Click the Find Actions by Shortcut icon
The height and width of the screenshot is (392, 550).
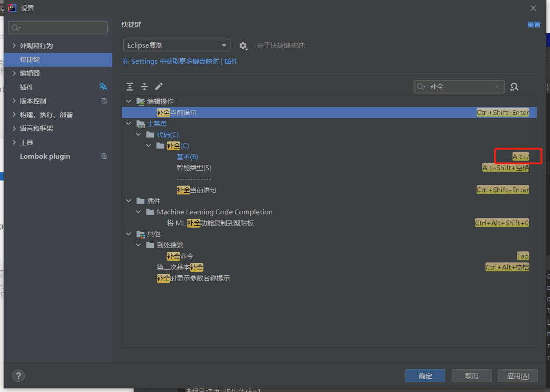pyautogui.click(x=514, y=87)
